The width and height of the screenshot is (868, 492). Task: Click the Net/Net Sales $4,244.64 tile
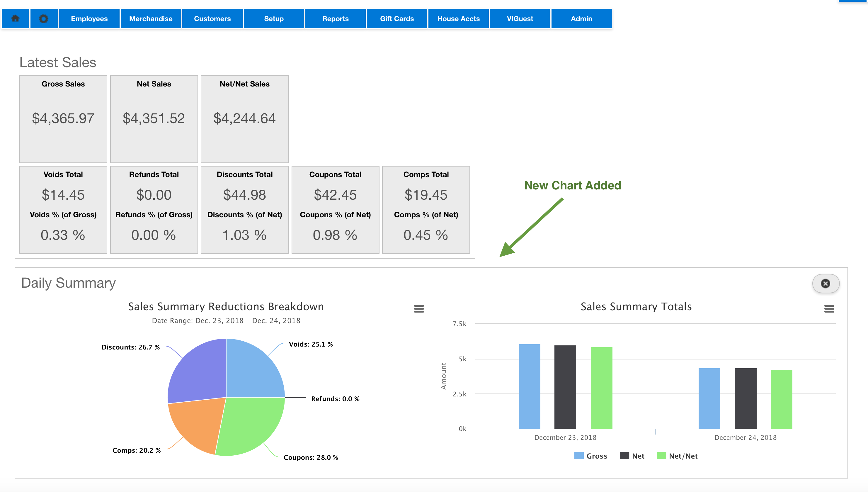245,119
